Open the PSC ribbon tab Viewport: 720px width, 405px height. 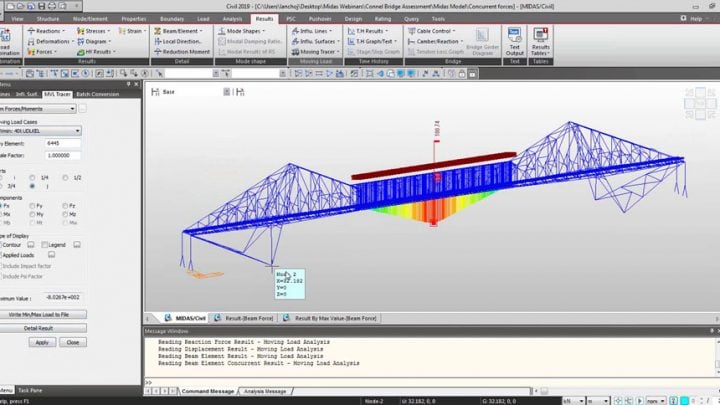pos(291,19)
